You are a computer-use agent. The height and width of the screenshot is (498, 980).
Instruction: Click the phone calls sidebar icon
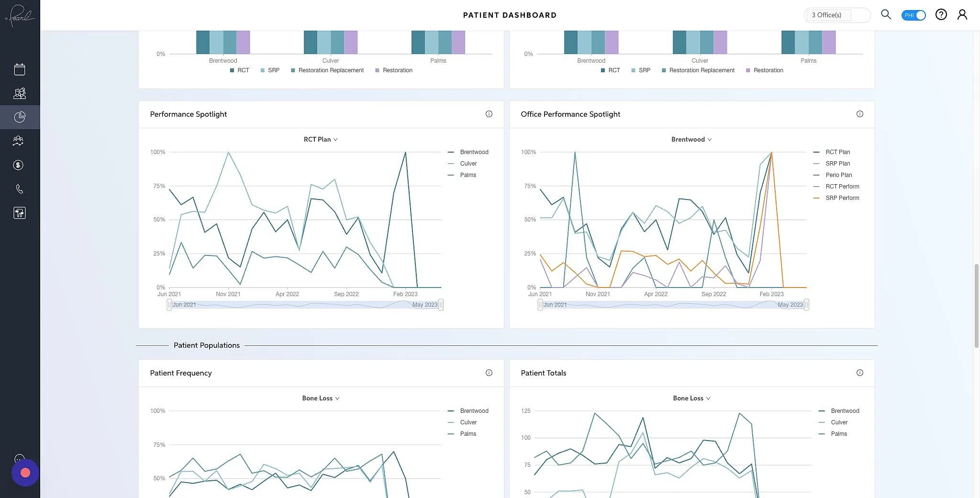(x=19, y=188)
